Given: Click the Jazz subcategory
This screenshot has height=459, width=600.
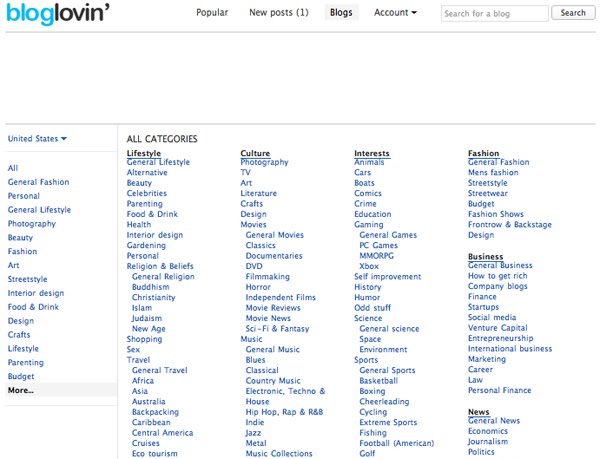Looking at the screenshot, I should coord(253,433).
